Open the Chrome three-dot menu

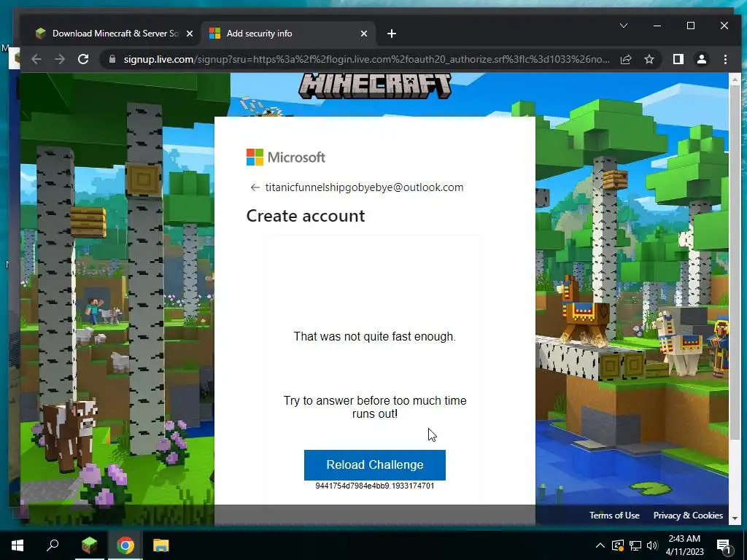click(x=725, y=59)
